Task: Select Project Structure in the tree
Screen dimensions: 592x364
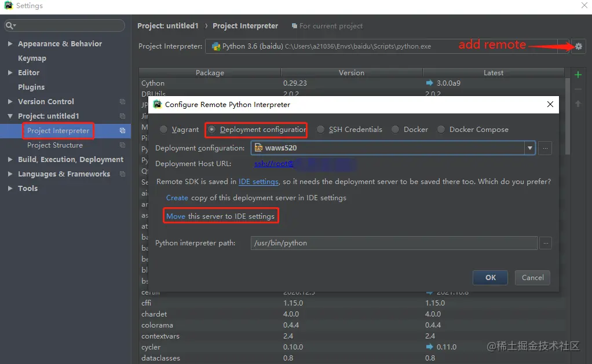Action: pyautogui.click(x=55, y=145)
